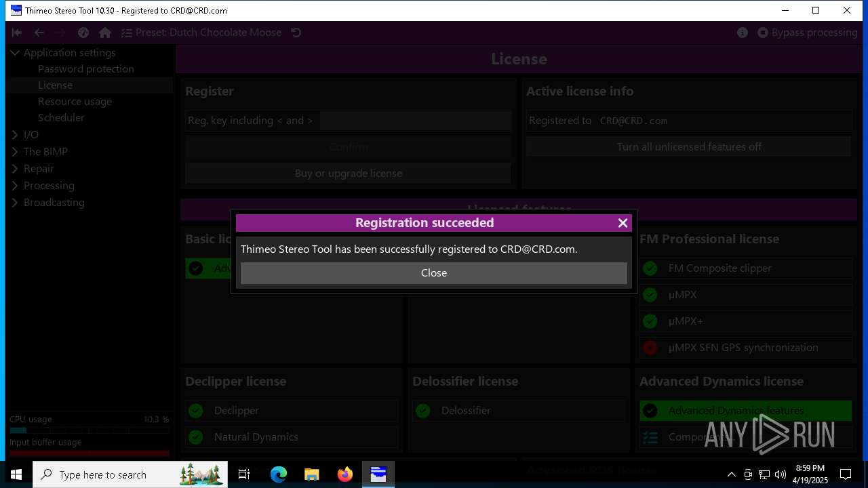The height and width of the screenshot is (488, 868).
Task: Toggle the µMPX+ feature checkmark
Action: 650,321
